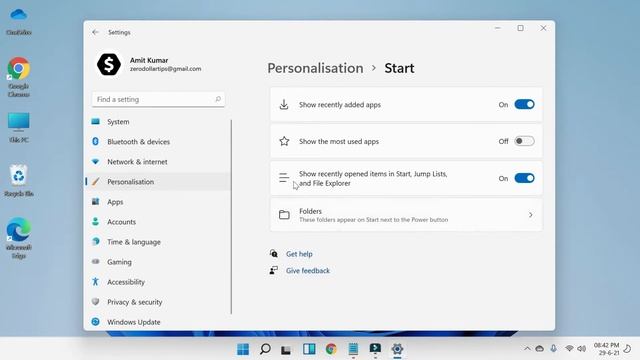
Task: Select the Gaming category label
Action: pos(119,262)
